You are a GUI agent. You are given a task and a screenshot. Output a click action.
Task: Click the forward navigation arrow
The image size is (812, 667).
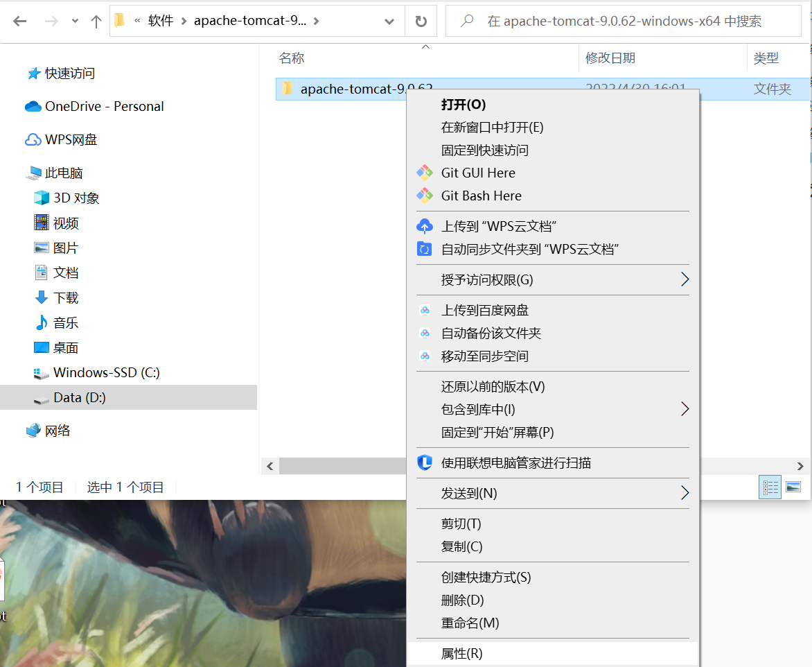(51, 21)
